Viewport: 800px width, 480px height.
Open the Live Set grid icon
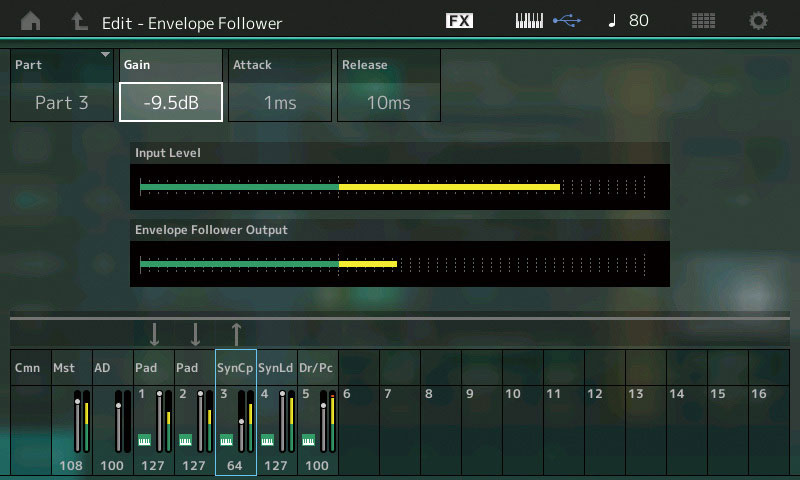coord(703,21)
